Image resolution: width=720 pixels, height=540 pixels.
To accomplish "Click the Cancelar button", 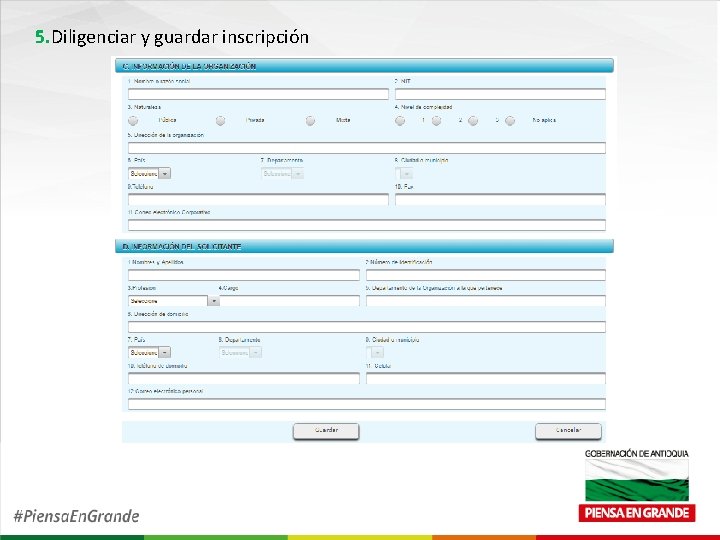I will tap(568, 431).
